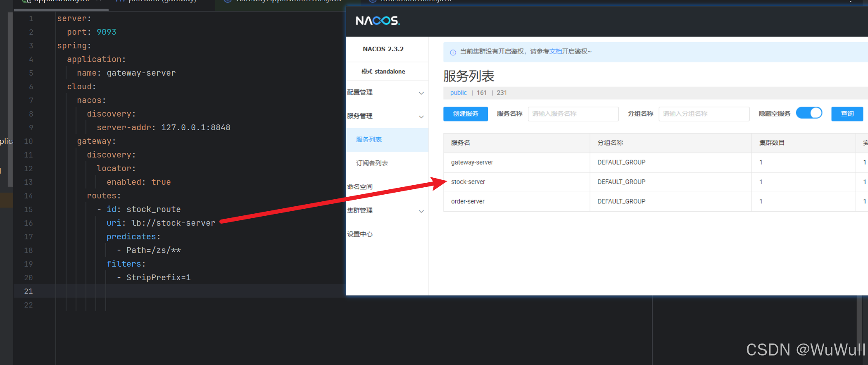This screenshot has height=365, width=868.
Task: Click DEFAULT_GROUP in the stock-server row
Action: click(621, 182)
